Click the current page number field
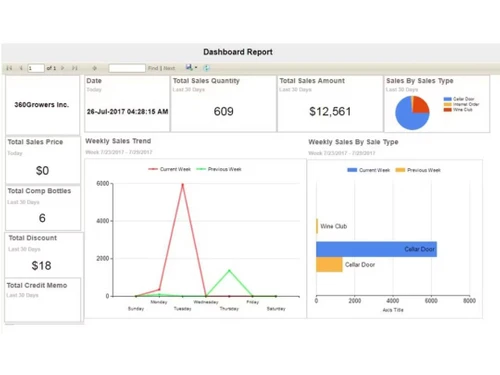500x375 pixels. coord(36,68)
